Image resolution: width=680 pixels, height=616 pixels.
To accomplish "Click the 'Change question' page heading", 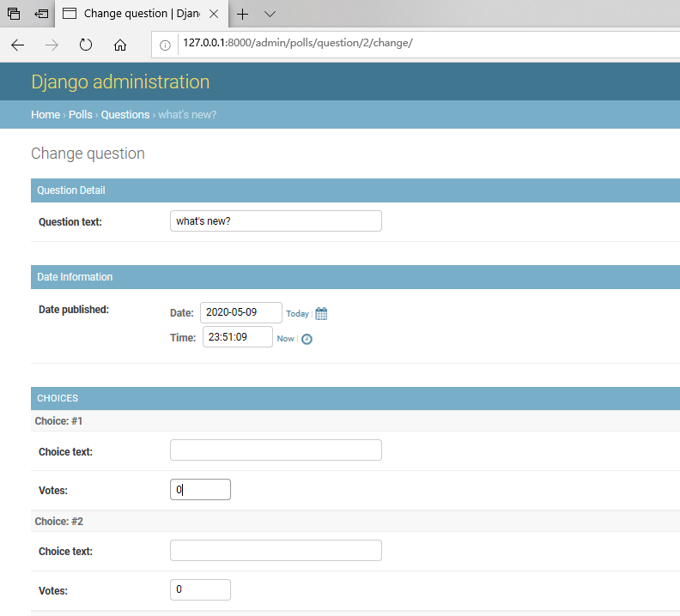I will coord(88,154).
